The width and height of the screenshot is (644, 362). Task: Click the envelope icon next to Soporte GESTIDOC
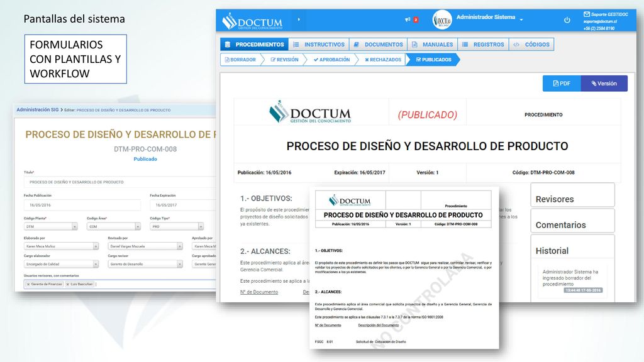point(587,14)
